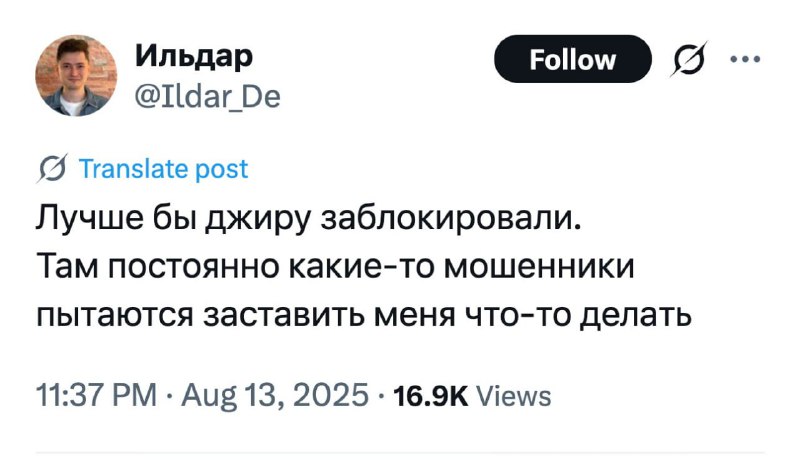The height and width of the screenshot is (461, 800).
Task: Click the Views label
Action: 513,396
